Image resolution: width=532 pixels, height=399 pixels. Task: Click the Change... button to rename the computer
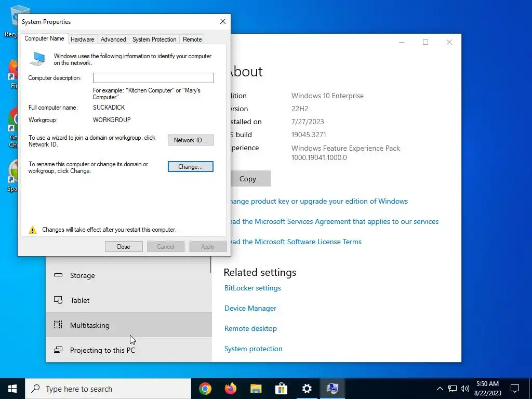pos(190,167)
